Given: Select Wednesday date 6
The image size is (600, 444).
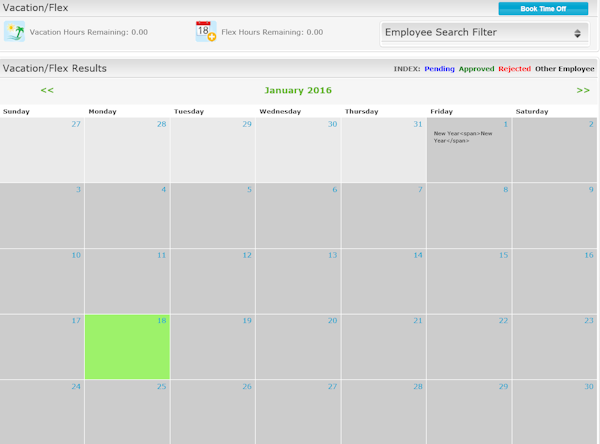Looking at the screenshot, I should (x=298, y=215).
